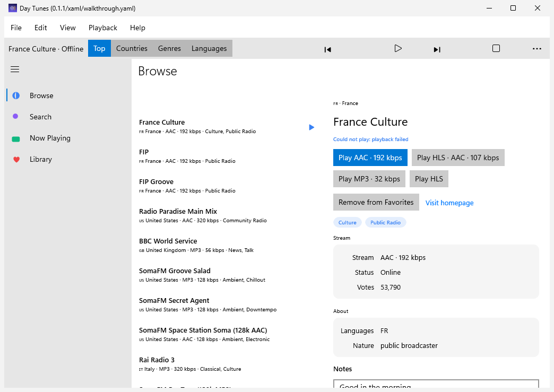554x392 pixels.
Task: Click the FR · France country label
Action: coord(345,103)
